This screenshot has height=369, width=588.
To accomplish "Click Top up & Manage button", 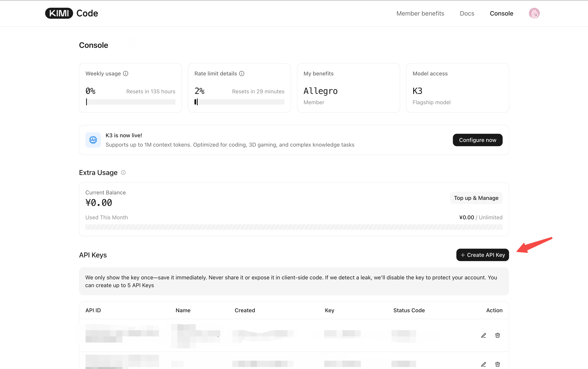I will click(476, 198).
